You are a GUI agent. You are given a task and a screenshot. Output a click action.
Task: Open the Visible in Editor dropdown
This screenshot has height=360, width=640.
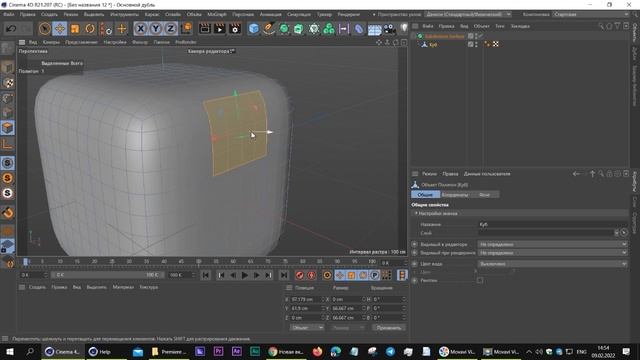553,244
